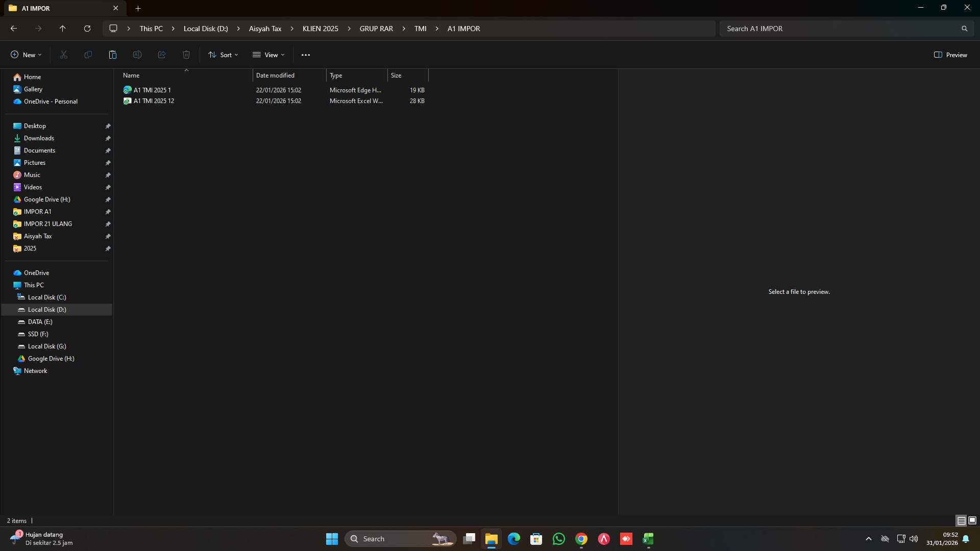Open the See more ellipsis menu
This screenshot has height=551, width=980.
(305, 55)
